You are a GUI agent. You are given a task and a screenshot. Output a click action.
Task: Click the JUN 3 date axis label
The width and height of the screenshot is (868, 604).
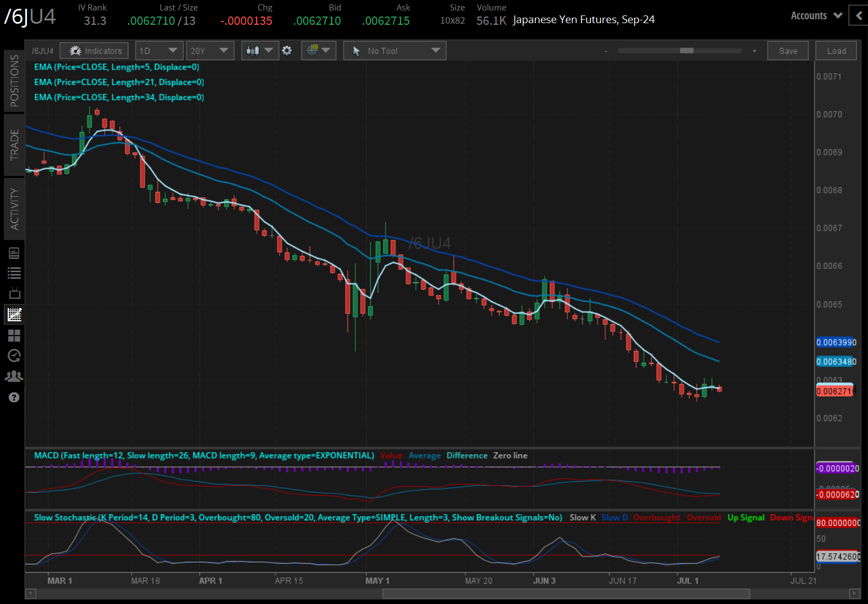point(544,581)
